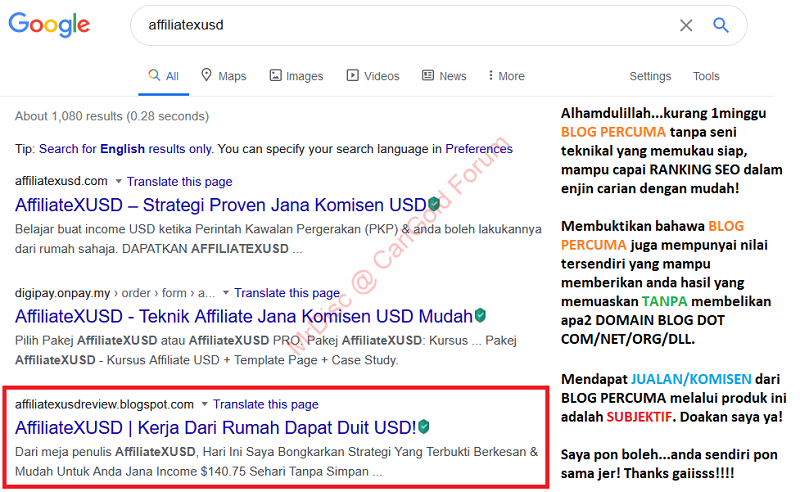Open 'AffiliateXUSD - Teknik Affiliate Jana Komisen' result
The image size is (800, 492).
[244, 316]
